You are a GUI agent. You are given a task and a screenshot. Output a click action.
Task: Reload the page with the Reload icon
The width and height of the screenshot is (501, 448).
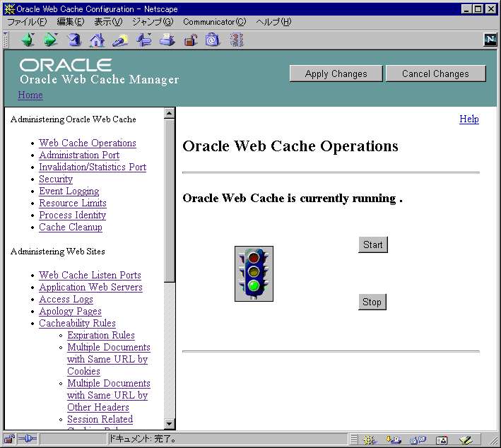(74, 40)
